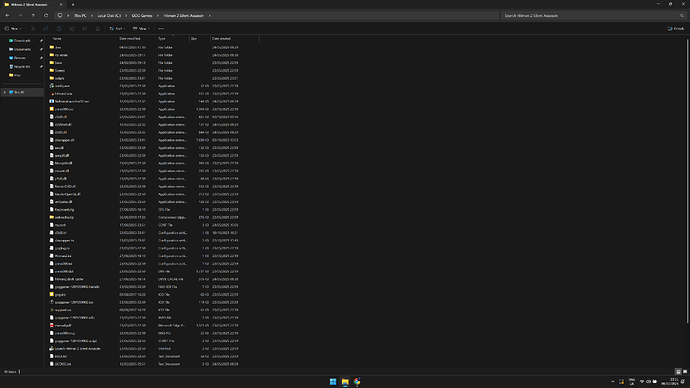Select the Launch Hitman 2 Silent Assassin shortcut
690x388 pixels.
pos(75,348)
